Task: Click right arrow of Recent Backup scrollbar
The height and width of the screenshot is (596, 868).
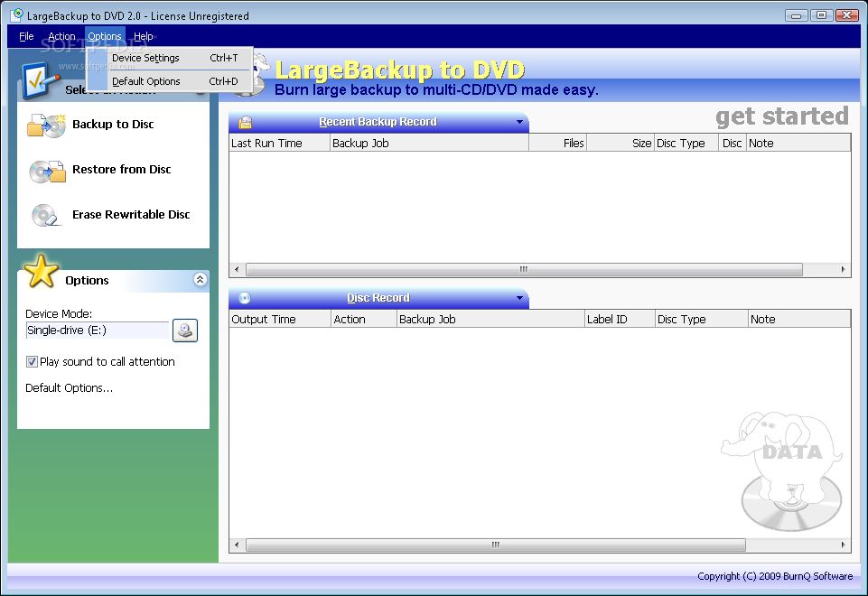Action: pos(843,269)
